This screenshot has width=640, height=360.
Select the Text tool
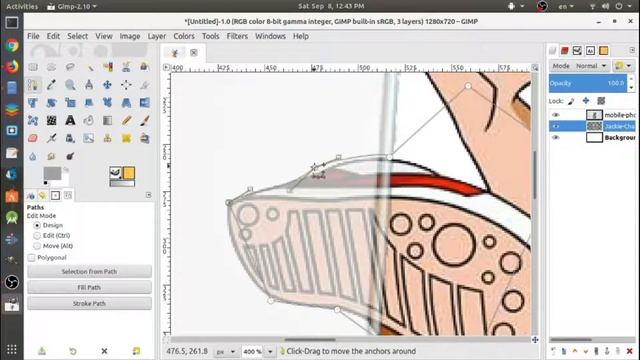[x=70, y=121]
